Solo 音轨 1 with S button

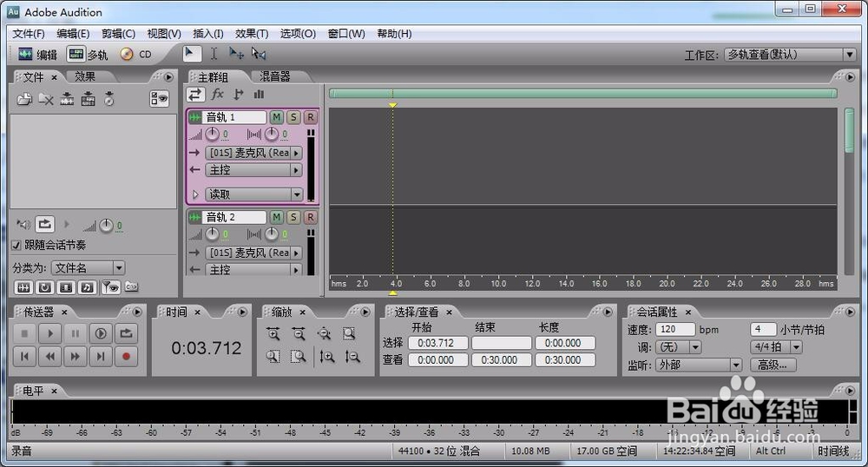click(x=293, y=117)
